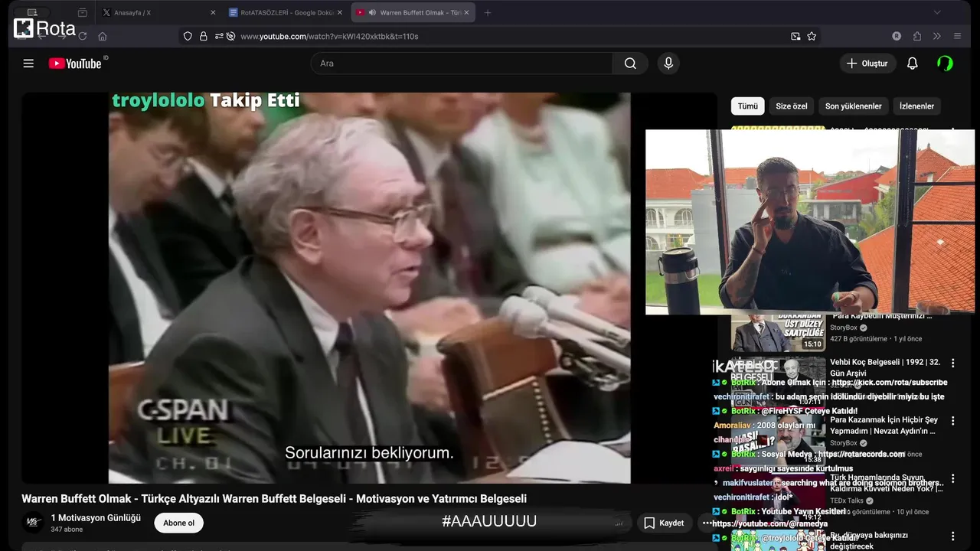Image resolution: width=980 pixels, height=551 pixels.
Task: Mute the Warren Buffett tab audio
Action: point(372,12)
